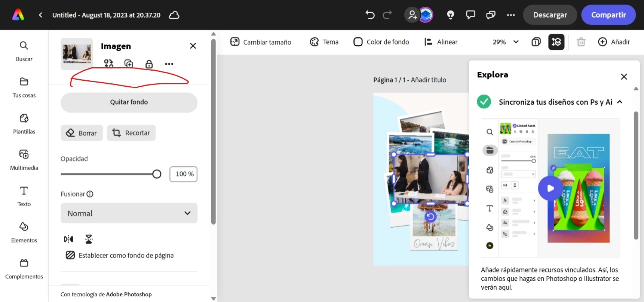Open the Alinear menu
This screenshot has height=302, width=644.
click(441, 42)
